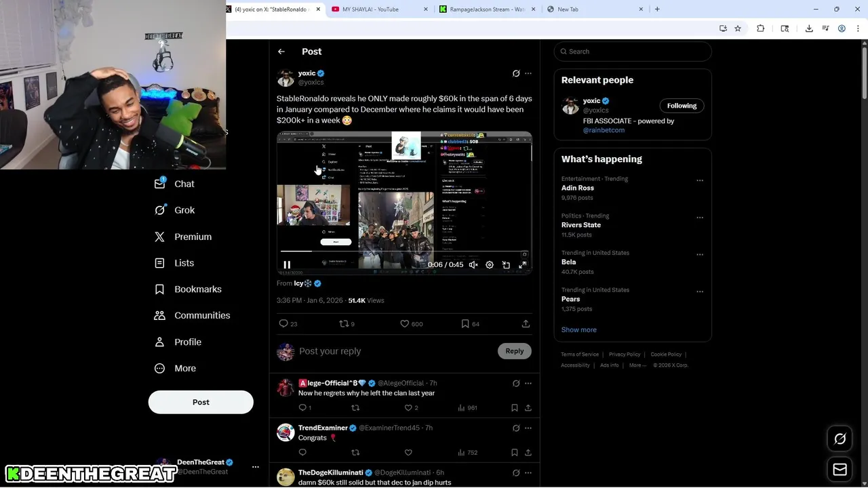Expand the footer More menu
The width and height of the screenshot is (868, 488).
point(637,365)
